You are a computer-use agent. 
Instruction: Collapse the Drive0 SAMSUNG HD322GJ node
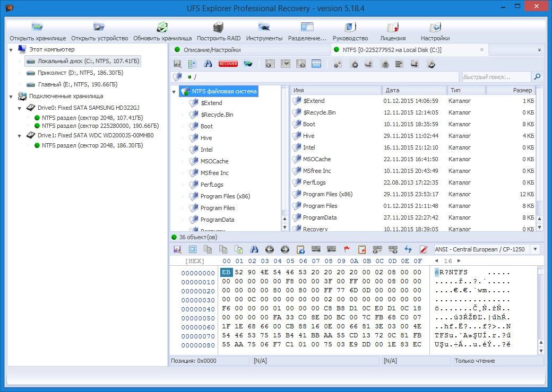pyautogui.click(x=19, y=108)
